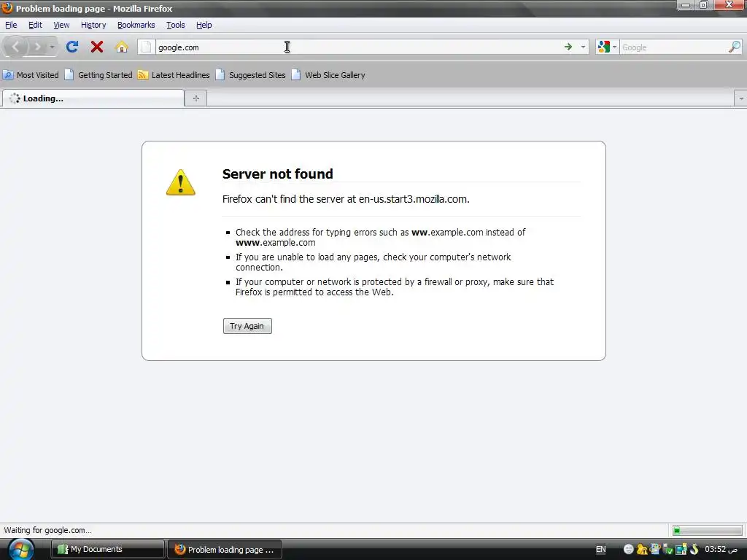Open the search engine selector dropdown
Image resolution: width=747 pixels, height=560 pixels.
click(607, 47)
